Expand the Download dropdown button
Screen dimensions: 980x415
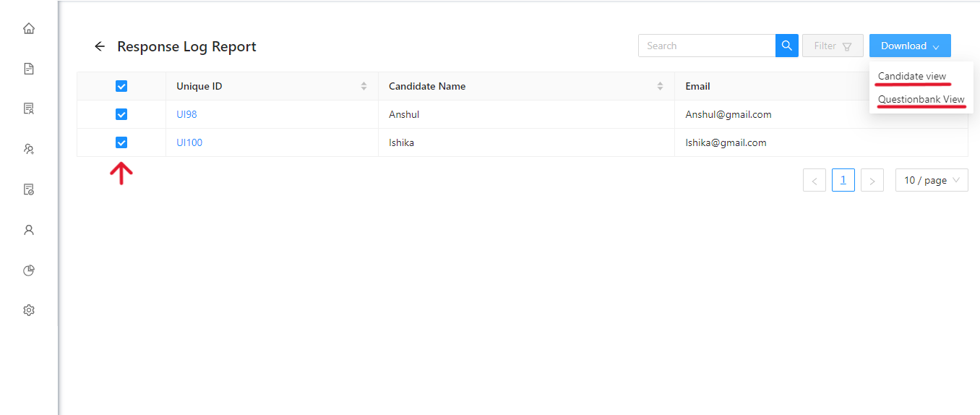[x=909, y=46]
